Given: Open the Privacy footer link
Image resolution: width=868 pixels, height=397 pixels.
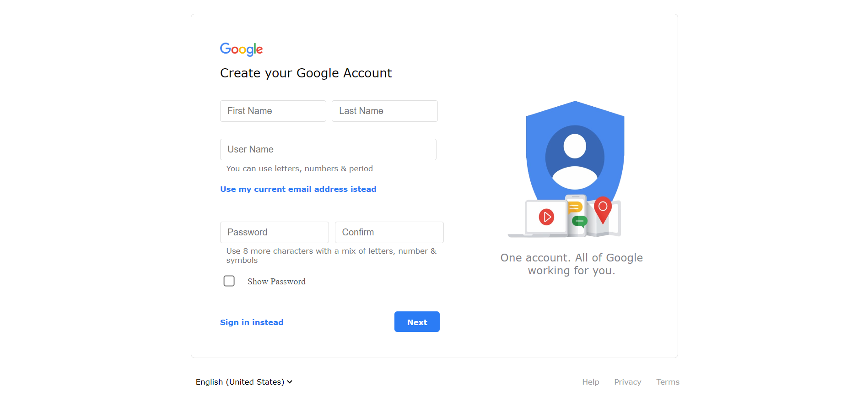Looking at the screenshot, I should click(628, 382).
